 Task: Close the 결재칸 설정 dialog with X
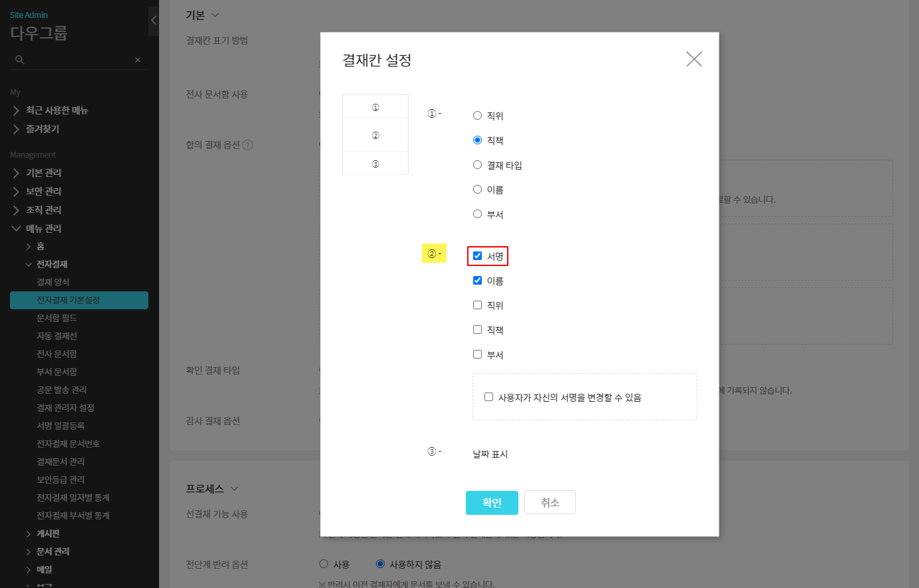693,59
